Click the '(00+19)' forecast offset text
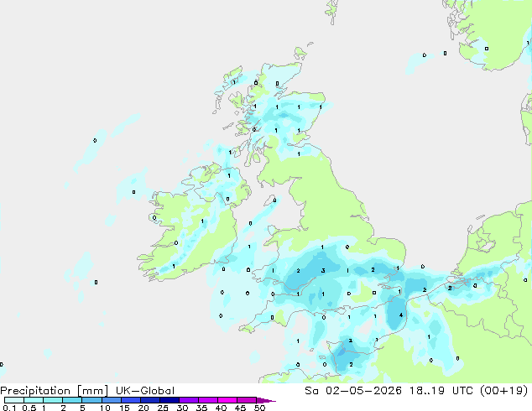532x411 pixels. (x=504, y=391)
